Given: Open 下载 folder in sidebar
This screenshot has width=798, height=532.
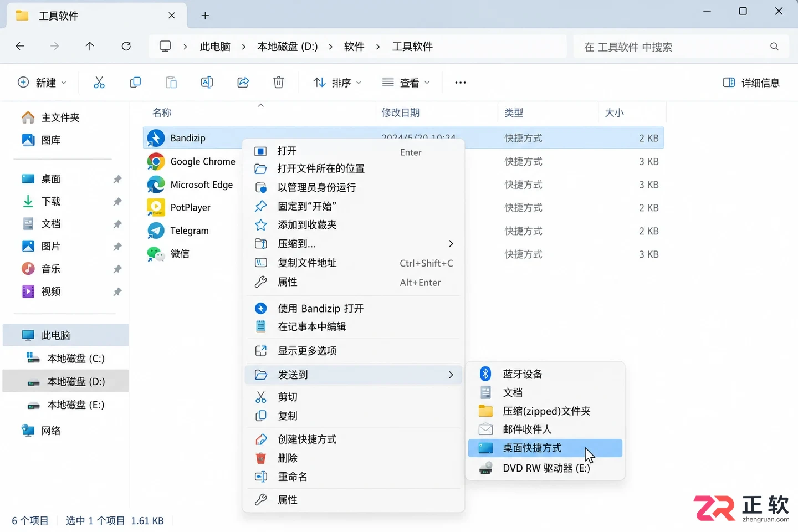Looking at the screenshot, I should (66, 201).
